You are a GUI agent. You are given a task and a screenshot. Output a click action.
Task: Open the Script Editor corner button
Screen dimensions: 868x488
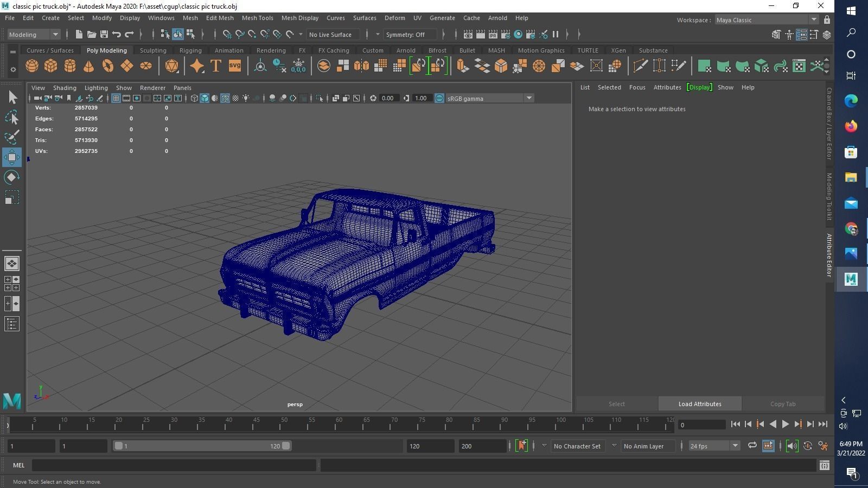824,465
